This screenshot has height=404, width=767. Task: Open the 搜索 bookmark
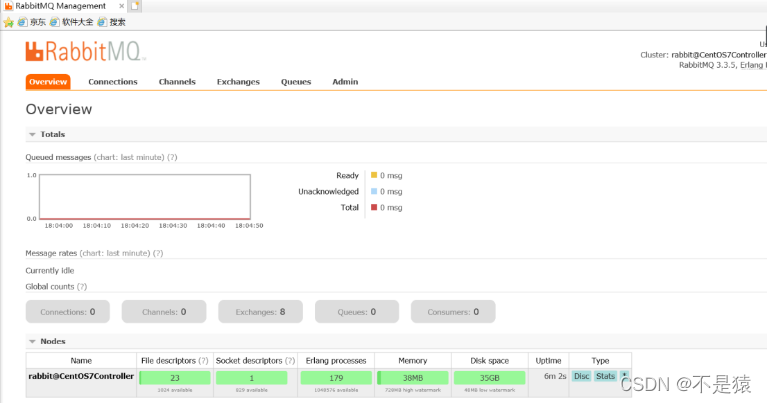pos(112,22)
